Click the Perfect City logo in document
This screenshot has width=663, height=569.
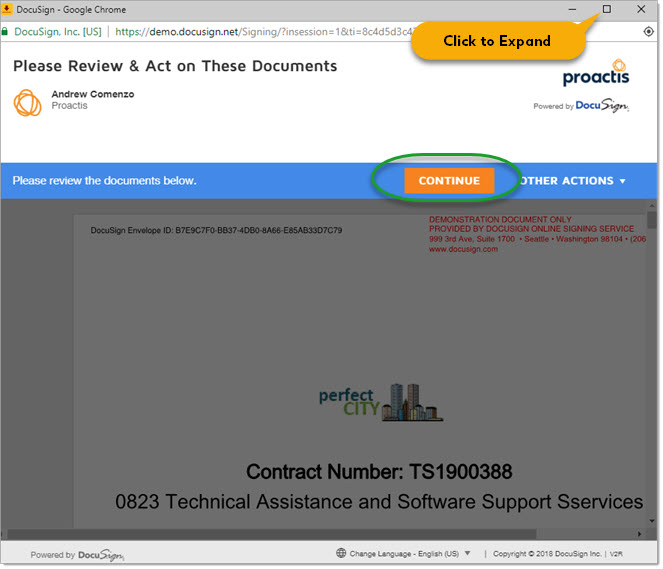pos(381,402)
